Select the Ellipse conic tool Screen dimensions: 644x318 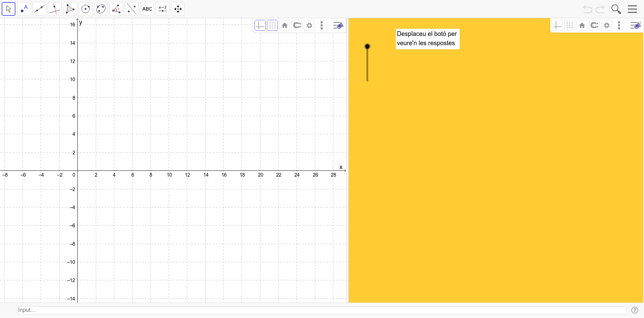(101, 9)
